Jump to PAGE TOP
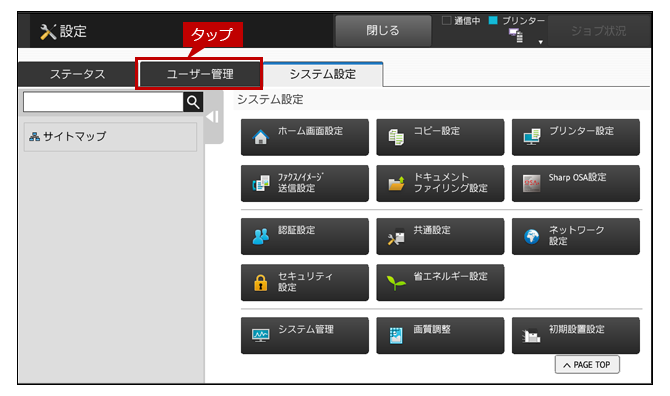 coord(587,365)
